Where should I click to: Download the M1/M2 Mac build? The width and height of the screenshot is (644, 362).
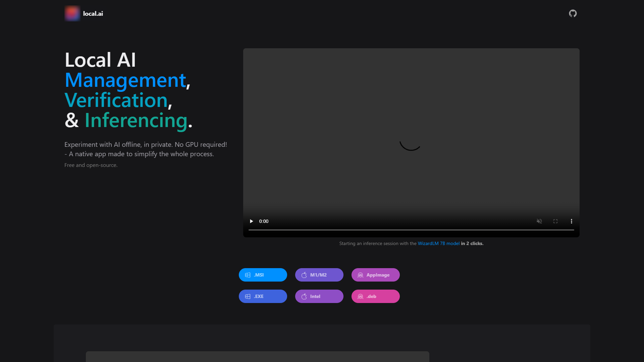[x=319, y=275]
